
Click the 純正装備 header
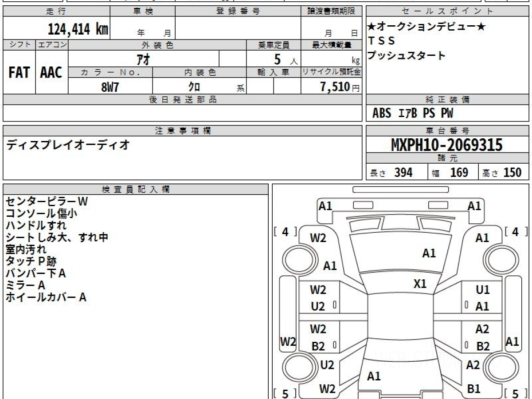[447, 100]
